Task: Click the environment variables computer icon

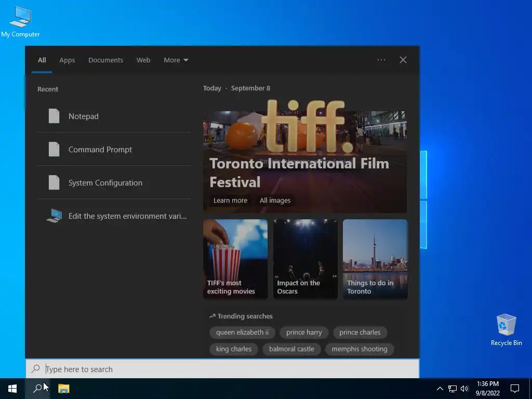Action: (x=54, y=216)
